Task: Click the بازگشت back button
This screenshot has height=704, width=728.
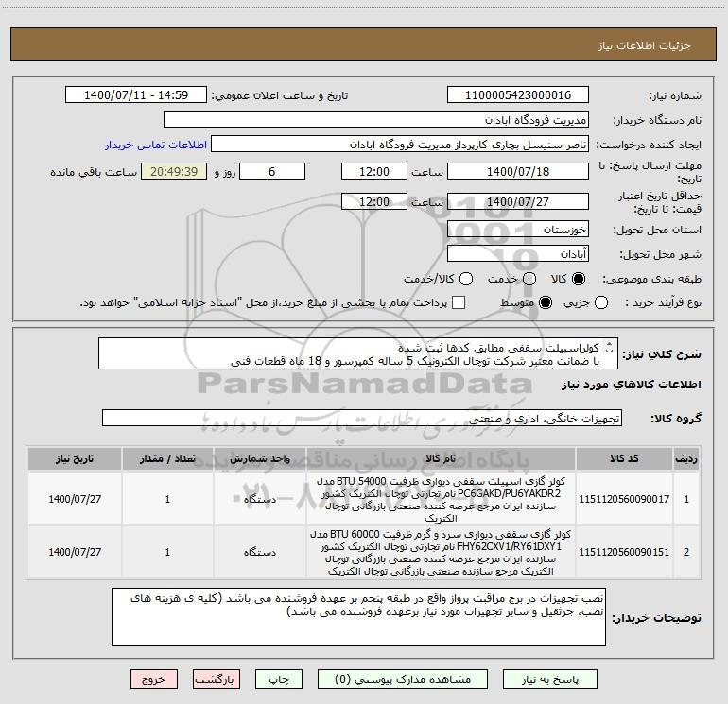Action: [217, 679]
